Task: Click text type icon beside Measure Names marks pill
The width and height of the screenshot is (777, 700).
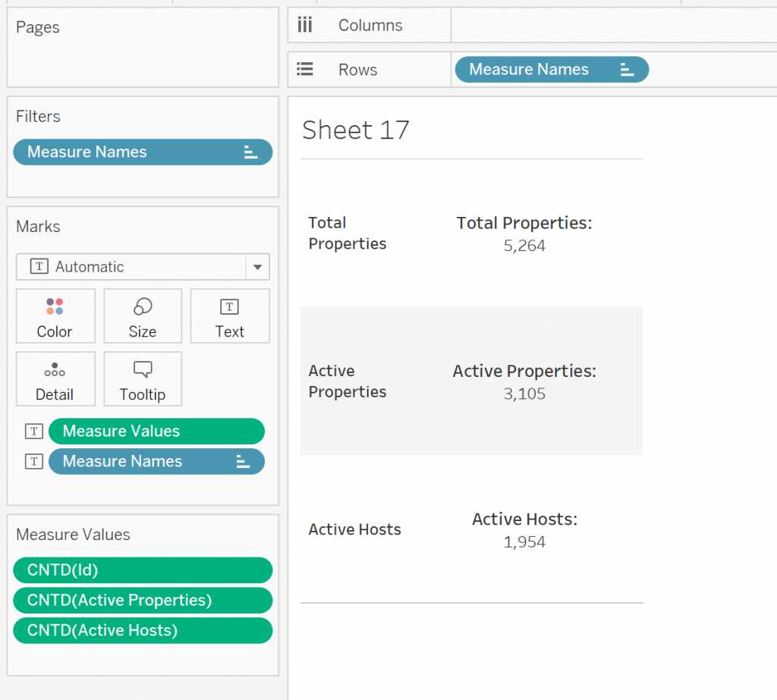Action: pos(34,462)
